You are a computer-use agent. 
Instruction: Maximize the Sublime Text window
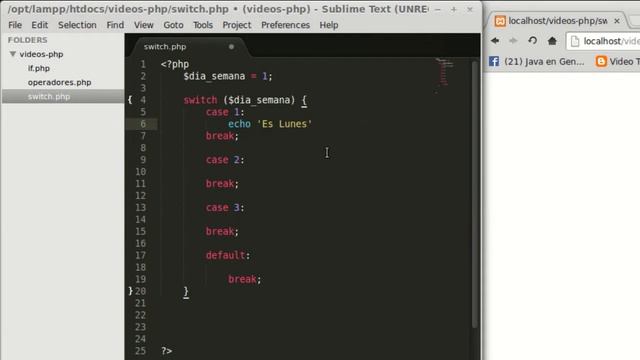click(453, 9)
